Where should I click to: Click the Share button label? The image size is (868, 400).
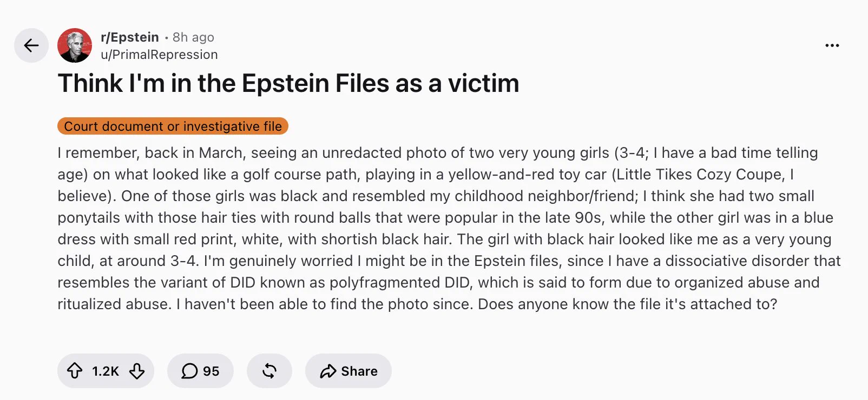click(x=359, y=371)
